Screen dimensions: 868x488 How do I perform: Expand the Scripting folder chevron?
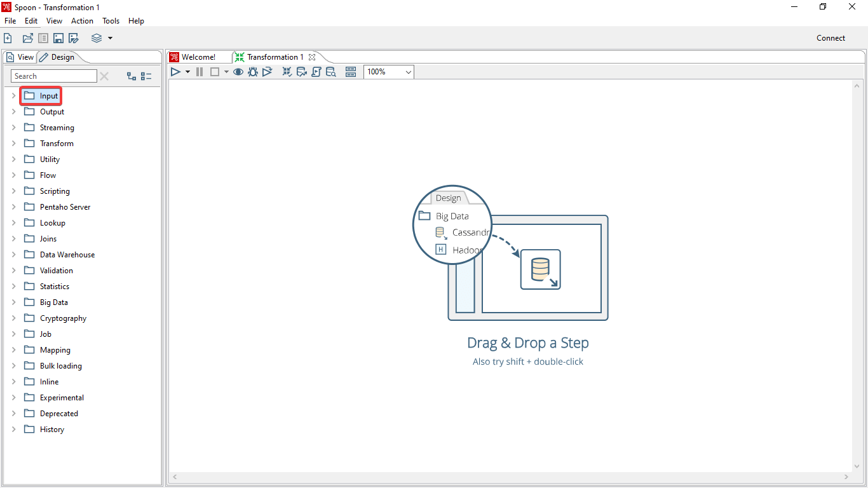click(x=13, y=191)
